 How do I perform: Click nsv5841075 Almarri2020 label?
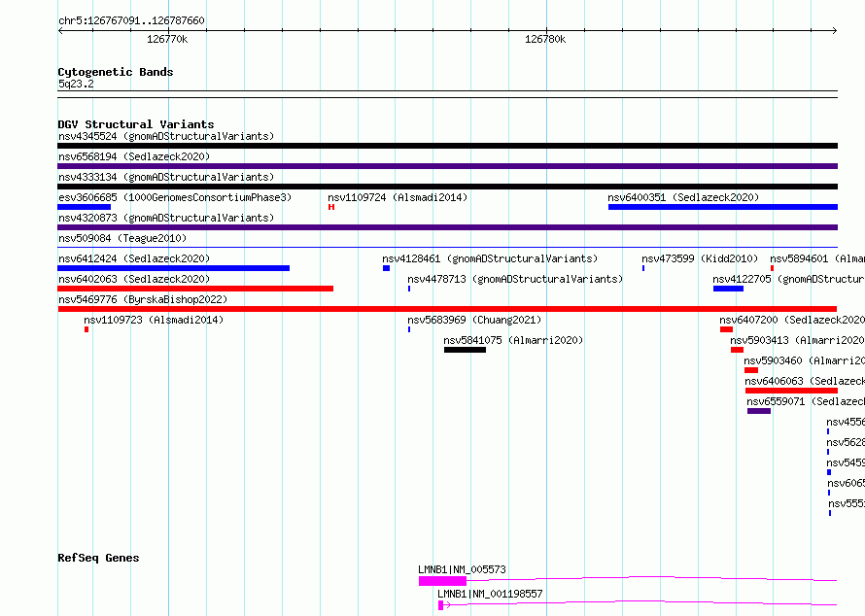point(513,340)
